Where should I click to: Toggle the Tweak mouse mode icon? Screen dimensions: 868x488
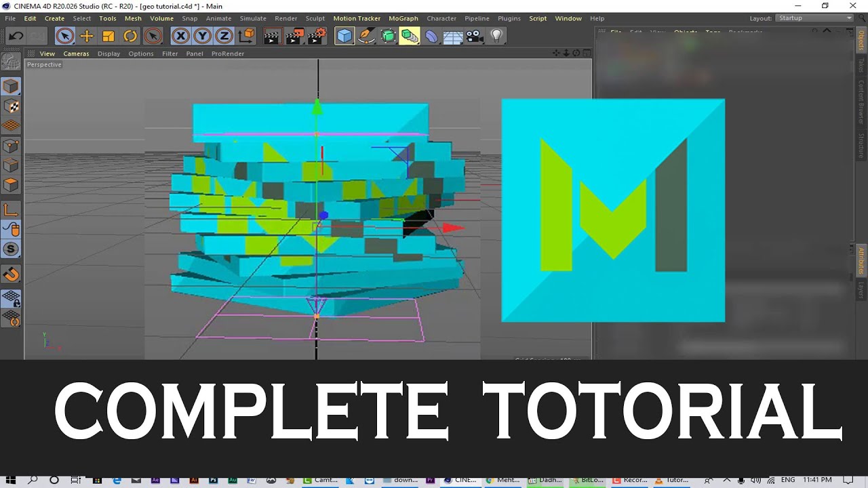tap(11, 229)
